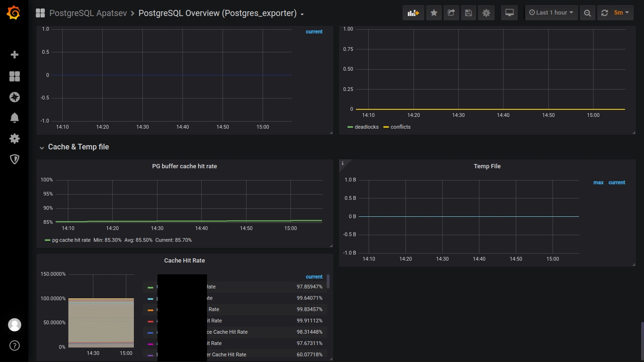The height and width of the screenshot is (362, 644).
Task: Click the Add panel toolbar button
Action: click(413, 13)
